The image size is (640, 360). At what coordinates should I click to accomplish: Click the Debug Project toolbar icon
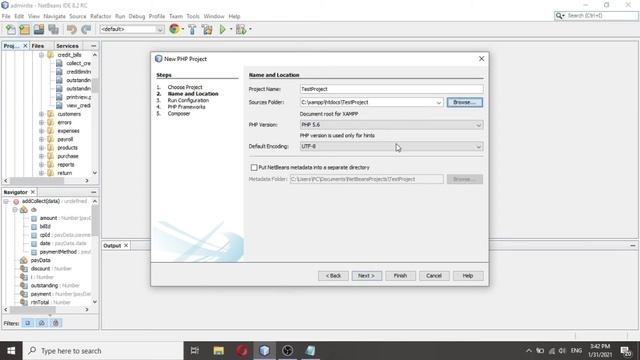pos(241,29)
